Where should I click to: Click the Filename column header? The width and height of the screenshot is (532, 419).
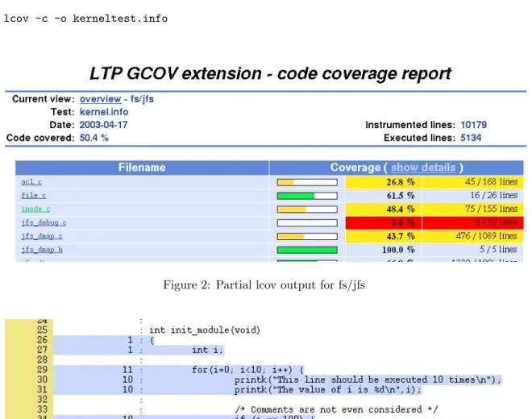pos(142,168)
